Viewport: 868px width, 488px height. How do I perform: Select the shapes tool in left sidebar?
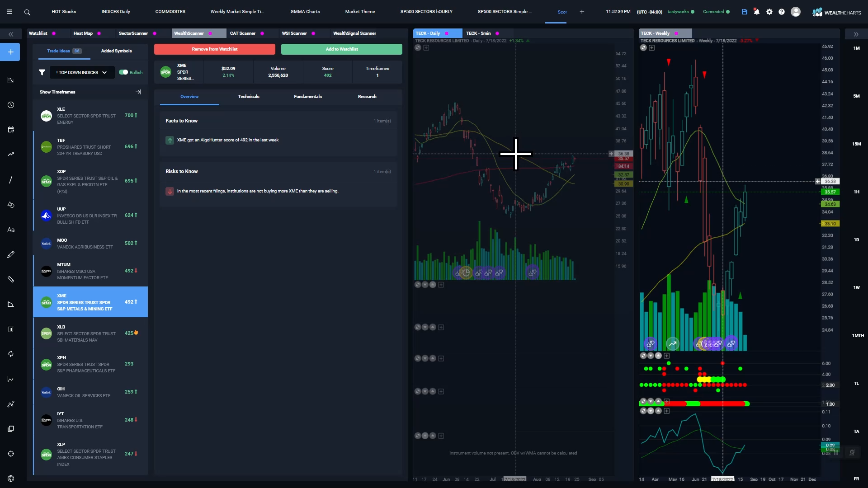11,205
